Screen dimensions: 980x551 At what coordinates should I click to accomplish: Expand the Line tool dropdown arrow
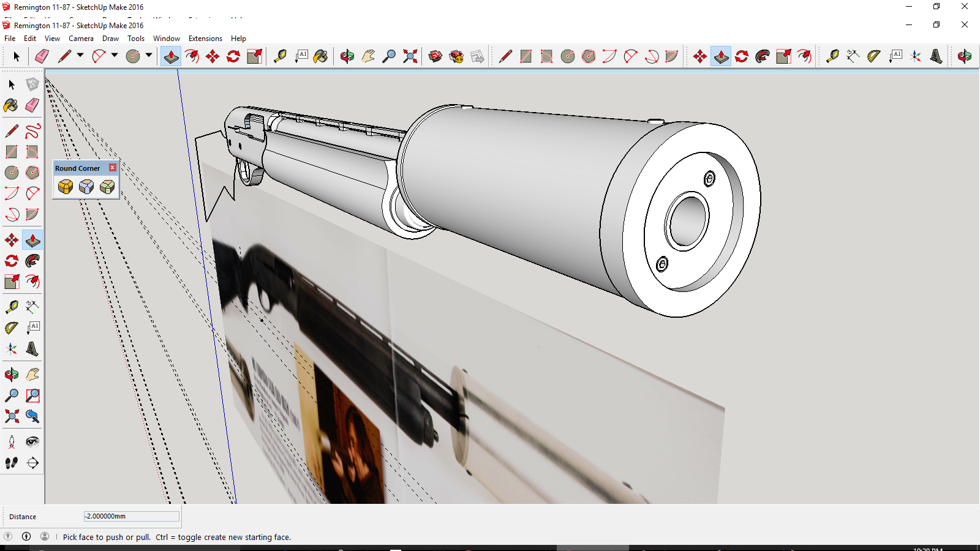[x=80, y=55]
